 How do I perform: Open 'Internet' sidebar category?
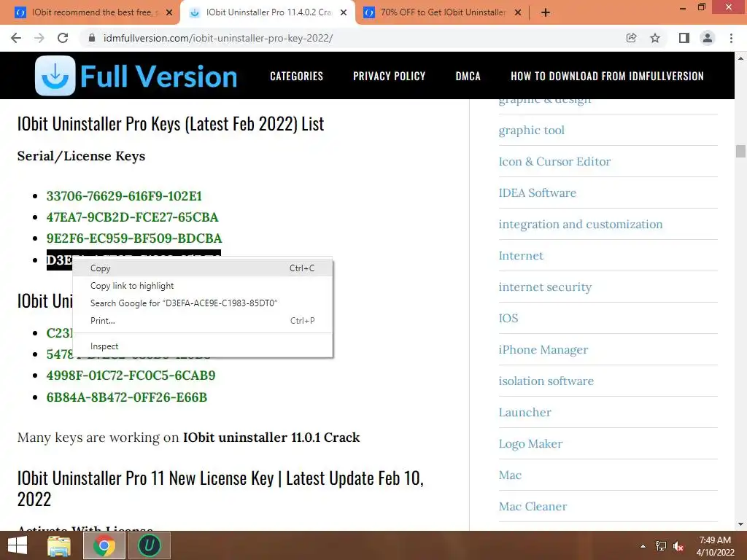coord(521,256)
